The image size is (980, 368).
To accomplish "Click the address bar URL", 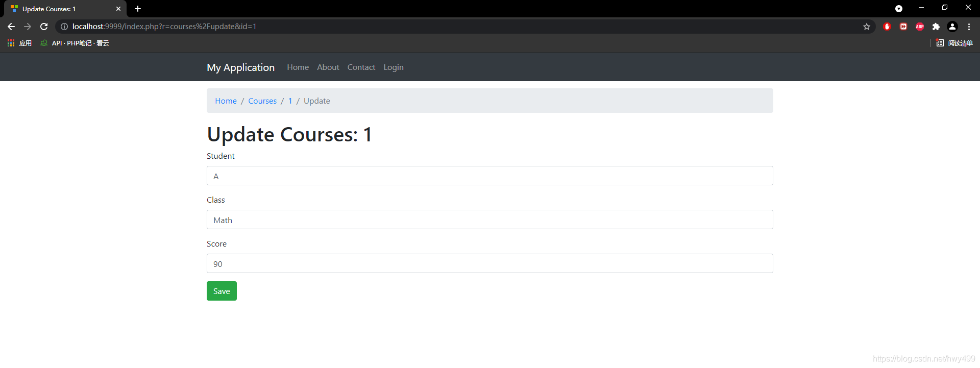I will click(164, 27).
